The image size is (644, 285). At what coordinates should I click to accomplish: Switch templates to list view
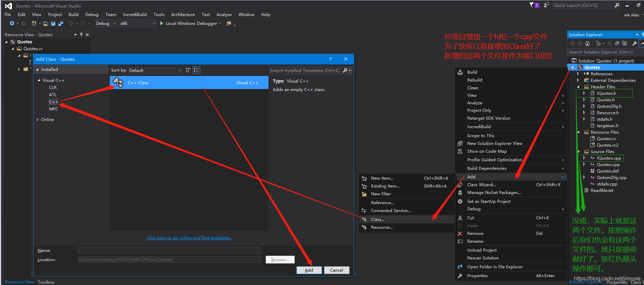(196, 70)
